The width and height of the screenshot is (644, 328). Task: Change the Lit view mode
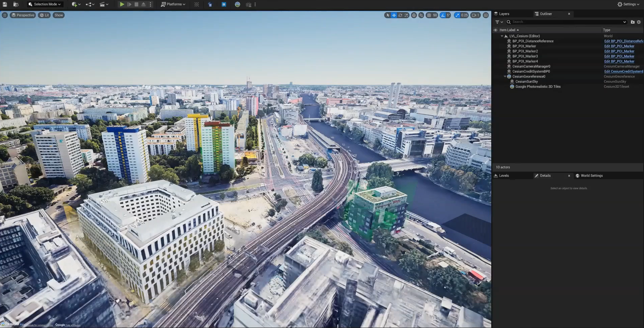44,15
